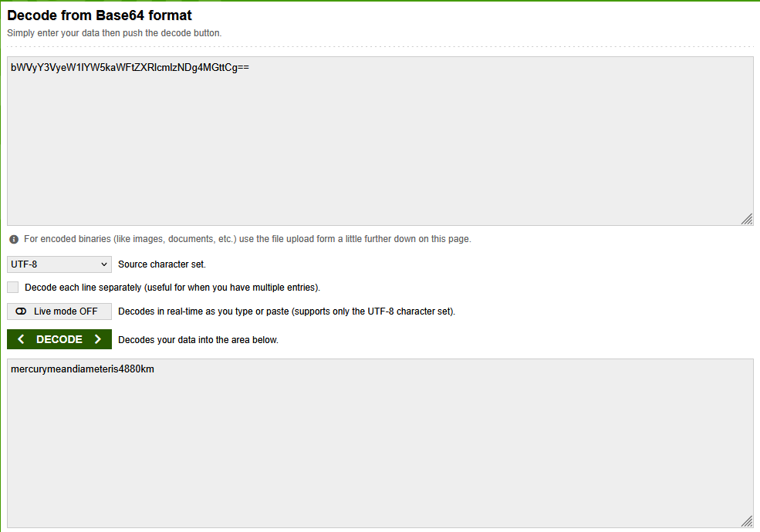Image resolution: width=760 pixels, height=532 pixels.
Task: Turn on Live mode OFF toggle
Action: [59, 311]
